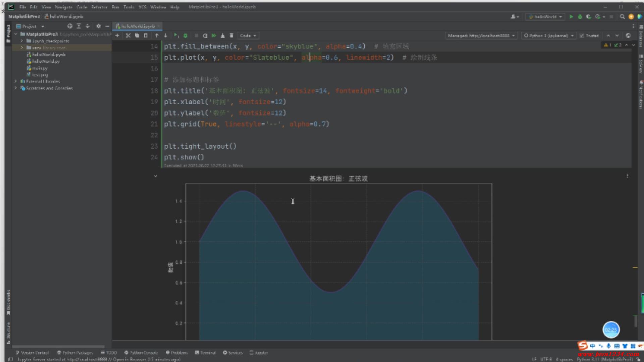Click the debug cell bug icon

[x=185, y=36]
